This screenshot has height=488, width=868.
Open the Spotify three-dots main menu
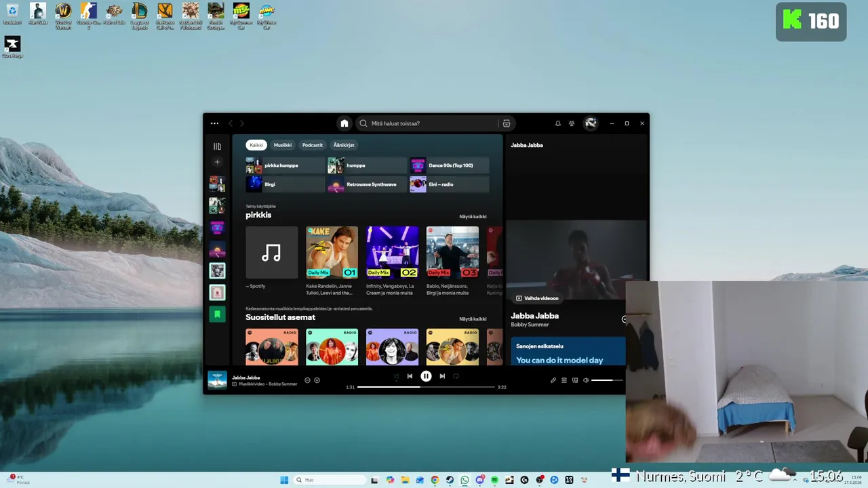pyautogui.click(x=214, y=123)
